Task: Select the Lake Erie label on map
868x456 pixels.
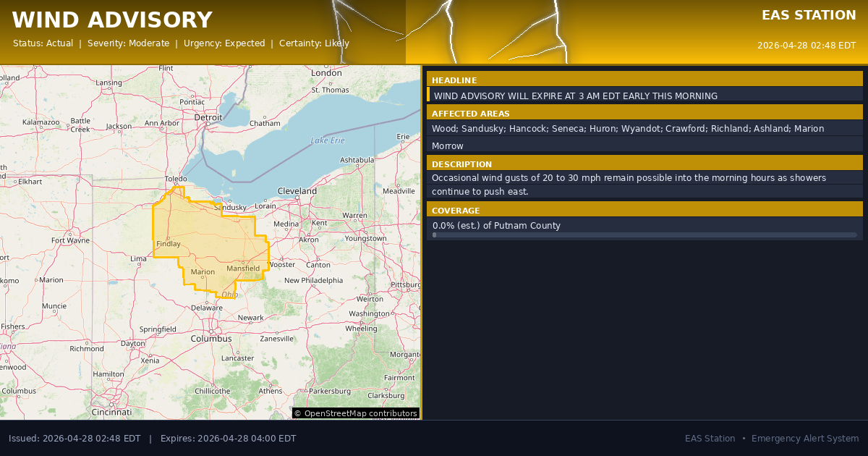Action: 328,140
